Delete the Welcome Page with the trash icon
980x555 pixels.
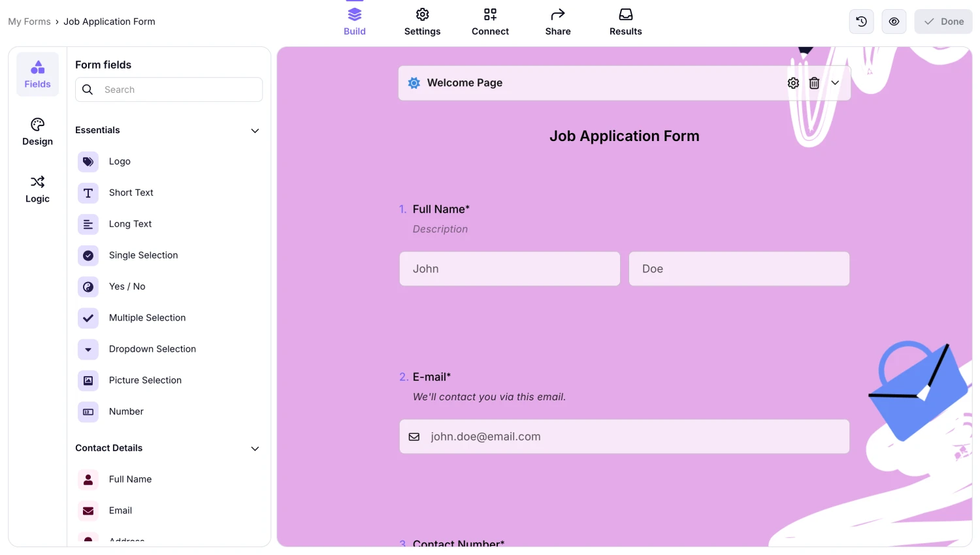pyautogui.click(x=814, y=83)
